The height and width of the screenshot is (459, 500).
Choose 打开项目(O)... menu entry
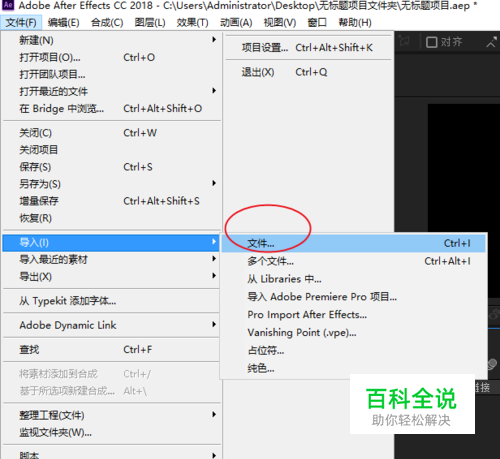tap(112, 57)
